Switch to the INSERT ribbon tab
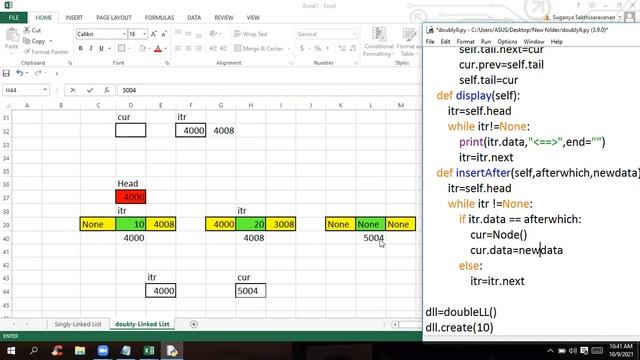 tap(74, 18)
